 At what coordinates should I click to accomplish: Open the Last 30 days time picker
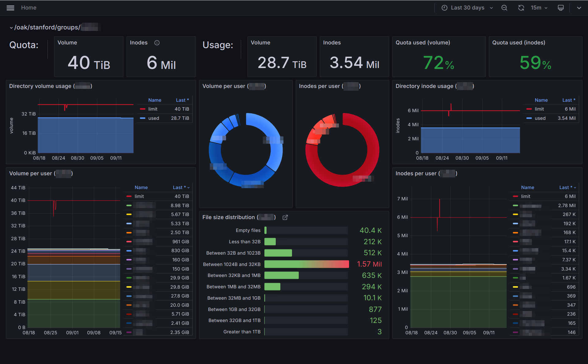(467, 8)
